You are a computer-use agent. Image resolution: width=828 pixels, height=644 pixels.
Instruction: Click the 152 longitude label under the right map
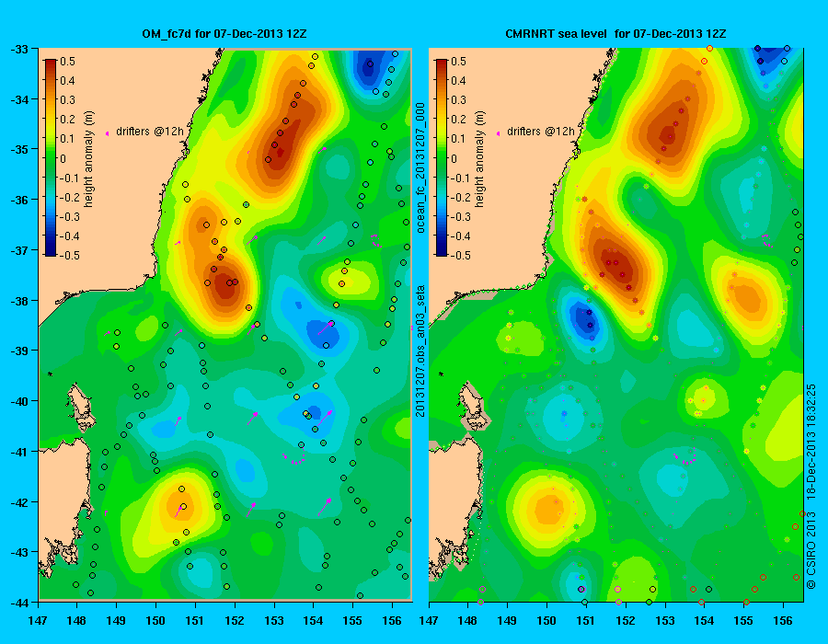click(626, 621)
